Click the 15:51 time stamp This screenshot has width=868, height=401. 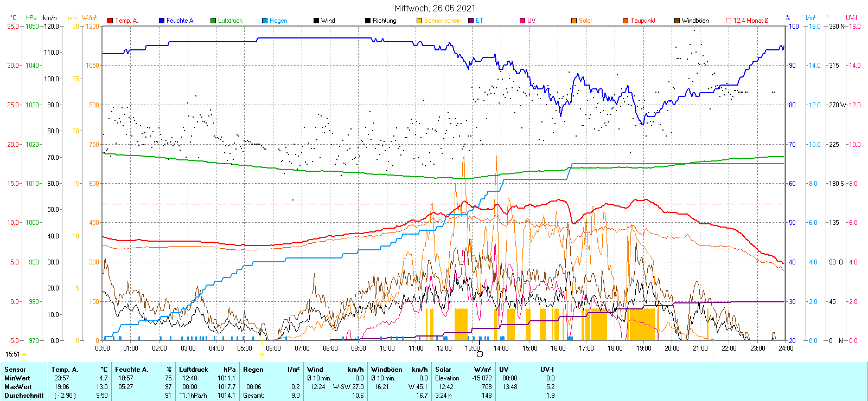click(12, 354)
